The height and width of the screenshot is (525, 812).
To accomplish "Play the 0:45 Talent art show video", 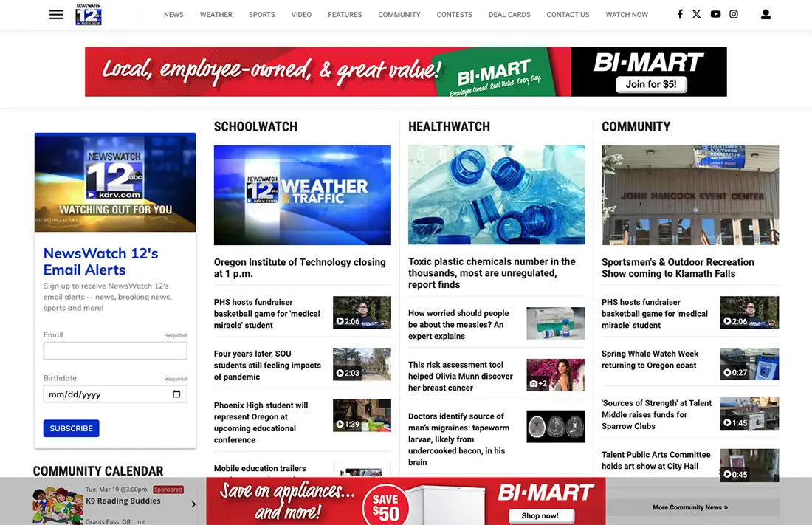I will pos(749,465).
